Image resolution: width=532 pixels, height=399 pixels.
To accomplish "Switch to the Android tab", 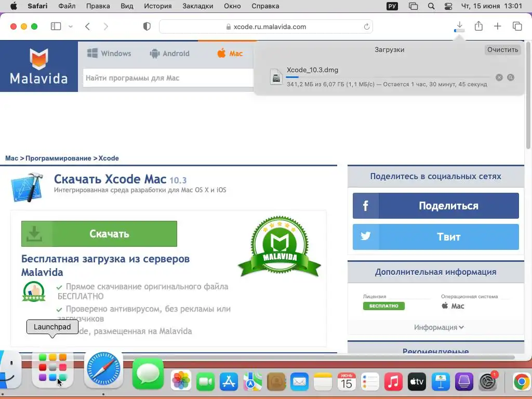I will [170, 54].
